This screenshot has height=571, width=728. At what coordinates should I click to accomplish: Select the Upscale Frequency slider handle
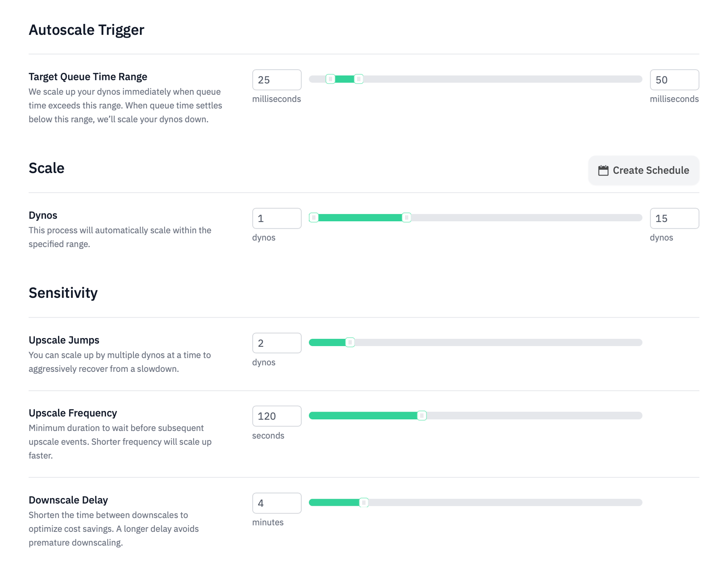click(x=422, y=415)
